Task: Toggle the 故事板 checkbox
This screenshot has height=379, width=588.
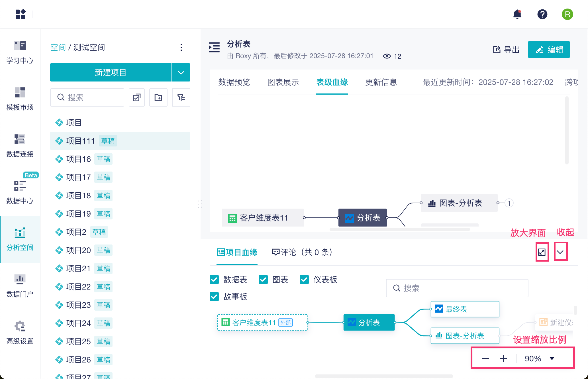Action: tap(214, 297)
